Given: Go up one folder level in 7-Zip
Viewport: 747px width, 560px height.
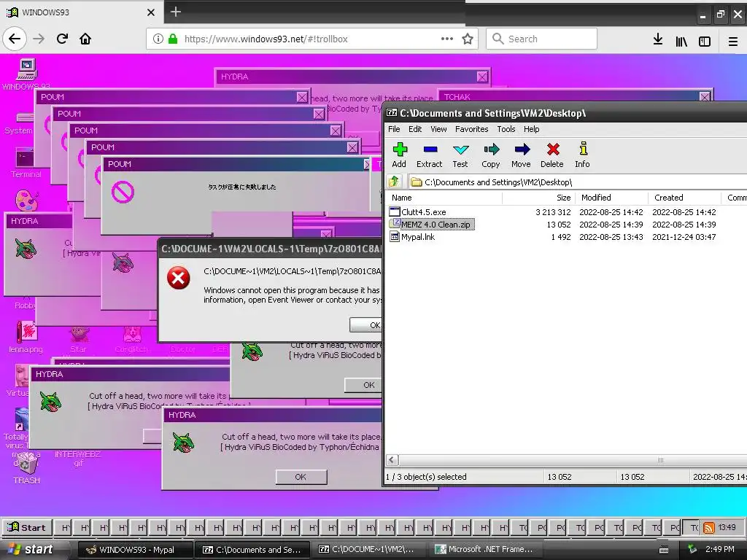Looking at the screenshot, I should [x=395, y=182].
